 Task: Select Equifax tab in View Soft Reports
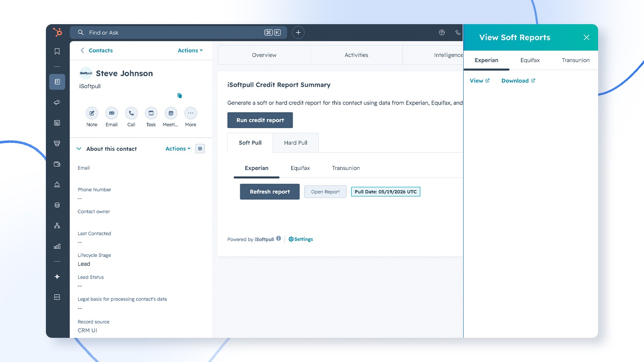click(x=530, y=60)
